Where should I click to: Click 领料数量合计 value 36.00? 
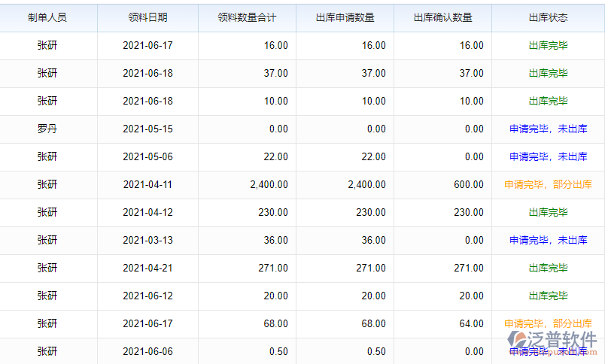(x=276, y=240)
